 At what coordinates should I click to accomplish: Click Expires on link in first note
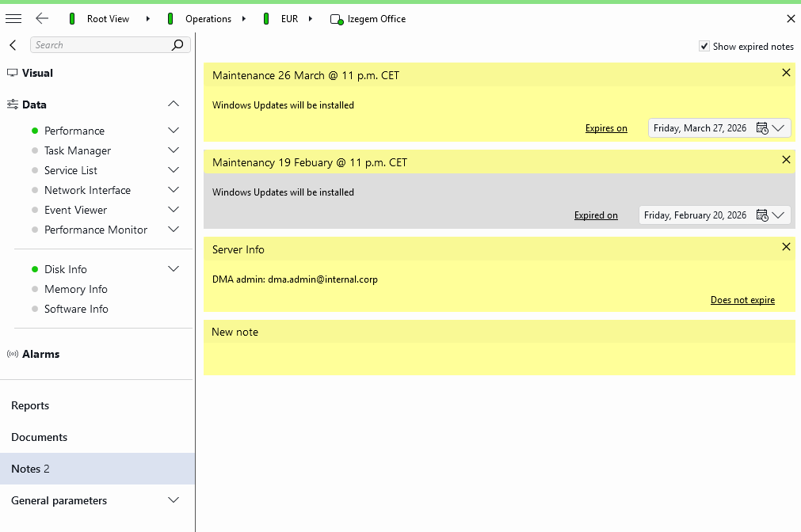coord(606,128)
